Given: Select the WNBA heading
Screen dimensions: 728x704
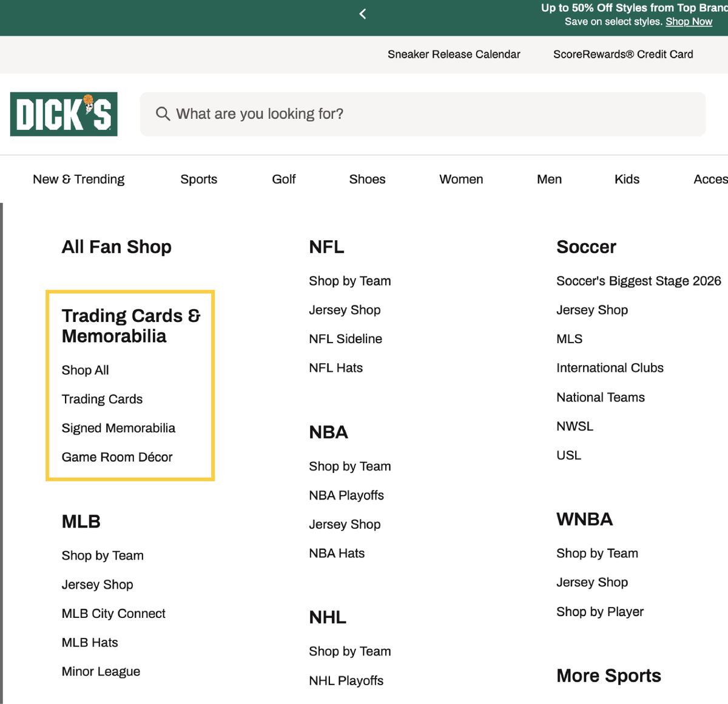Looking at the screenshot, I should click(585, 519).
